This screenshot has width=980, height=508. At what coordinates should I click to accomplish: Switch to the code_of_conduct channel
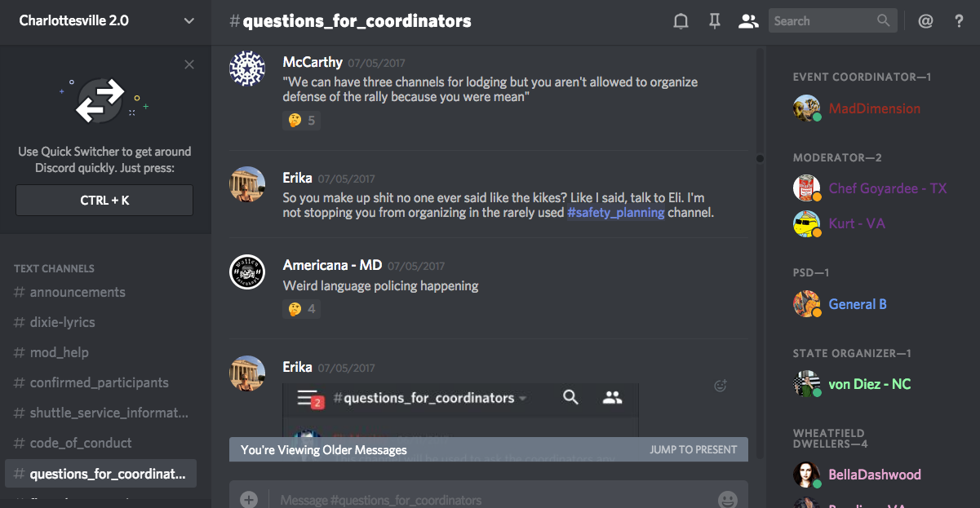coord(81,443)
